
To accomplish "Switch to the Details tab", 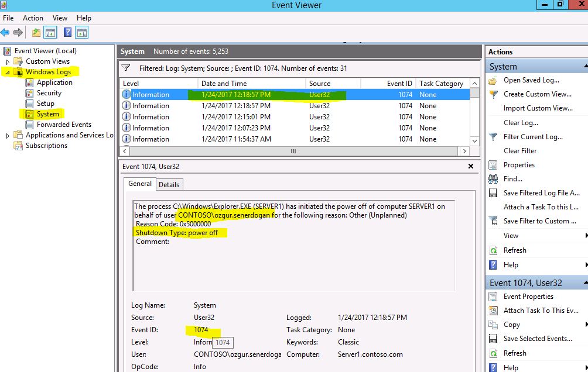I will click(x=169, y=185).
